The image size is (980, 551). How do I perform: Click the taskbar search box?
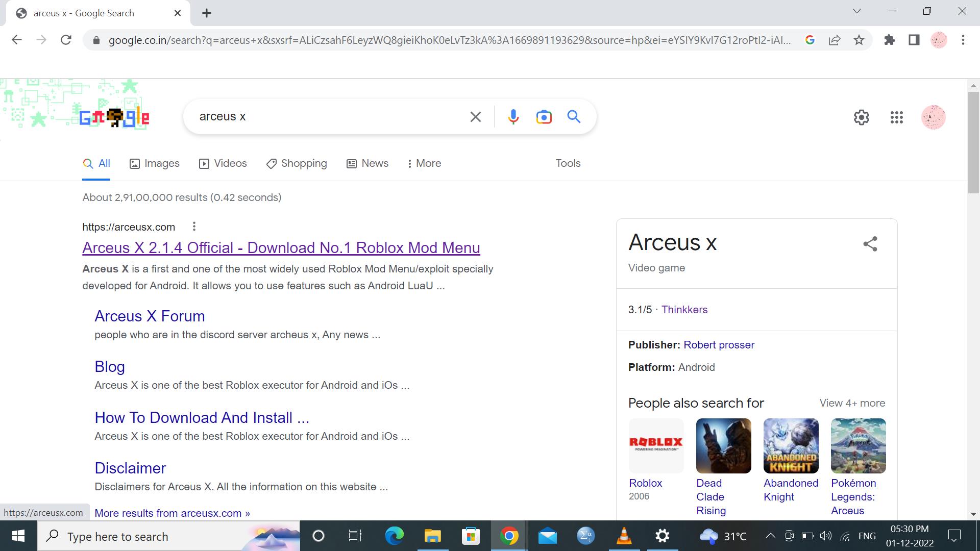pyautogui.click(x=168, y=536)
